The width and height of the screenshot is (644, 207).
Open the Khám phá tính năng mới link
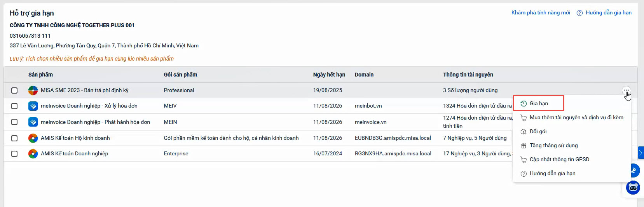541,12
